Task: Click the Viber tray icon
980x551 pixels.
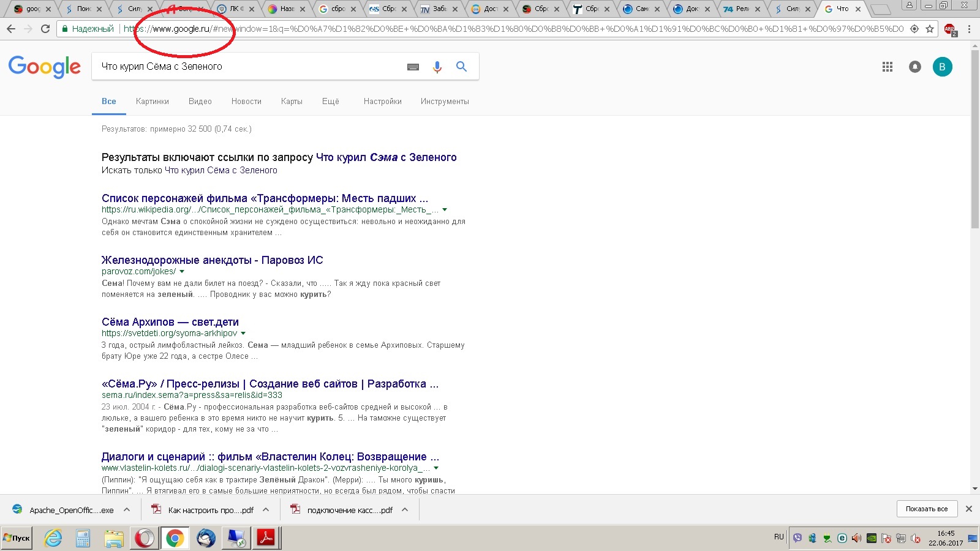Action: 797,538
